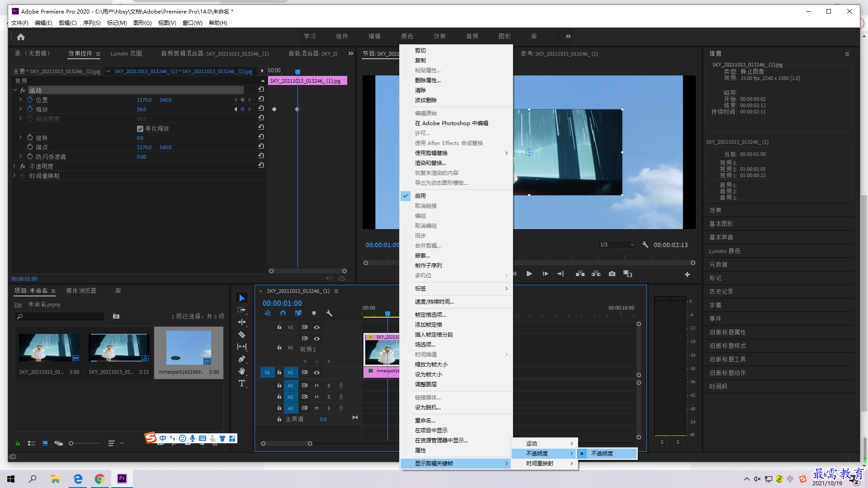
Task: Toggle Rotation animation stopwatch
Action: (30, 137)
